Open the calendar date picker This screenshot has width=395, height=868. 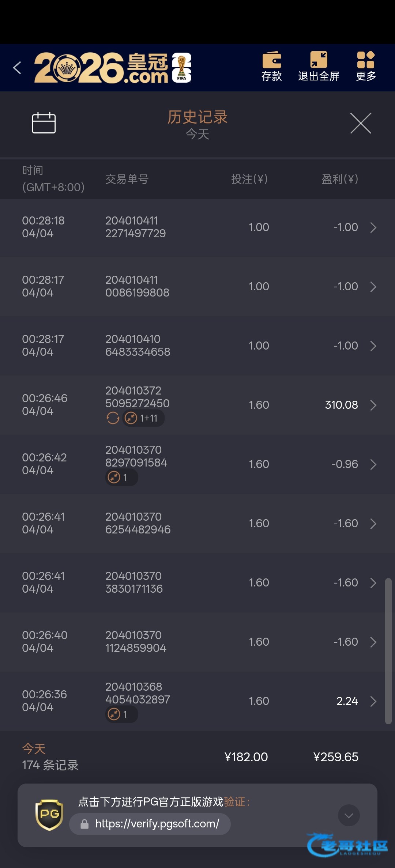[x=44, y=123]
